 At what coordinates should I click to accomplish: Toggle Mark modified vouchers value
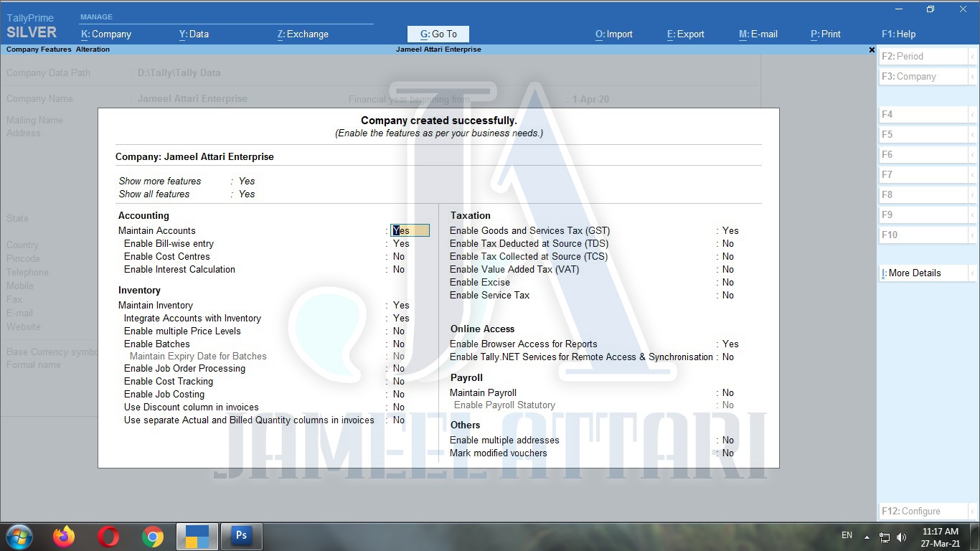pos(728,453)
